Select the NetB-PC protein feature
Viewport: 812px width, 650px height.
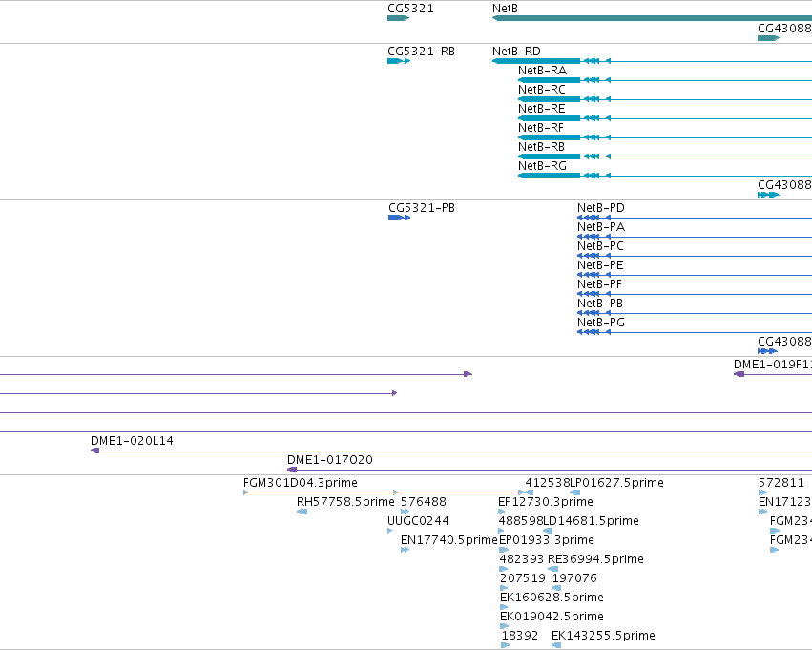(x=695, y=256)
